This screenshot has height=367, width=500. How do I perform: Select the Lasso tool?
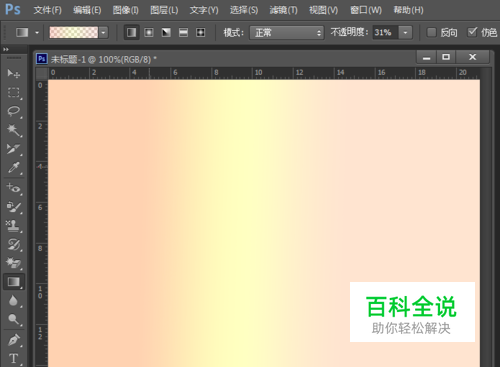pos(14,111)
